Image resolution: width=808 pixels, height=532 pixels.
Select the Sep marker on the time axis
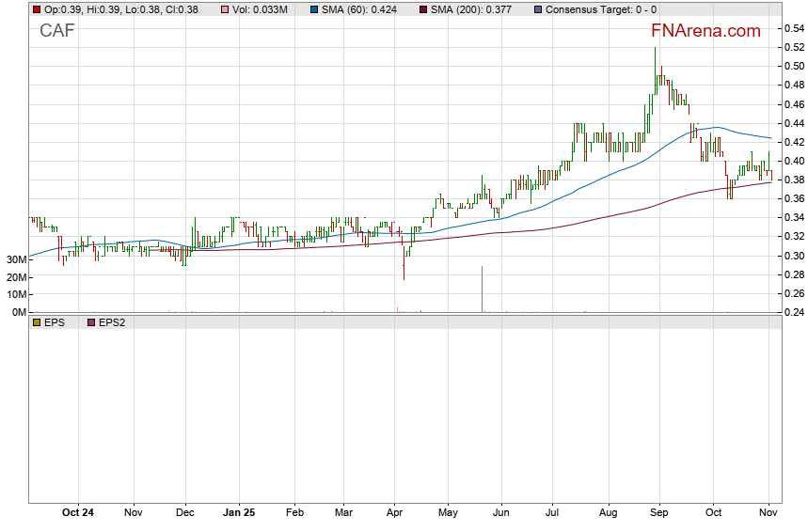(658, 513)
